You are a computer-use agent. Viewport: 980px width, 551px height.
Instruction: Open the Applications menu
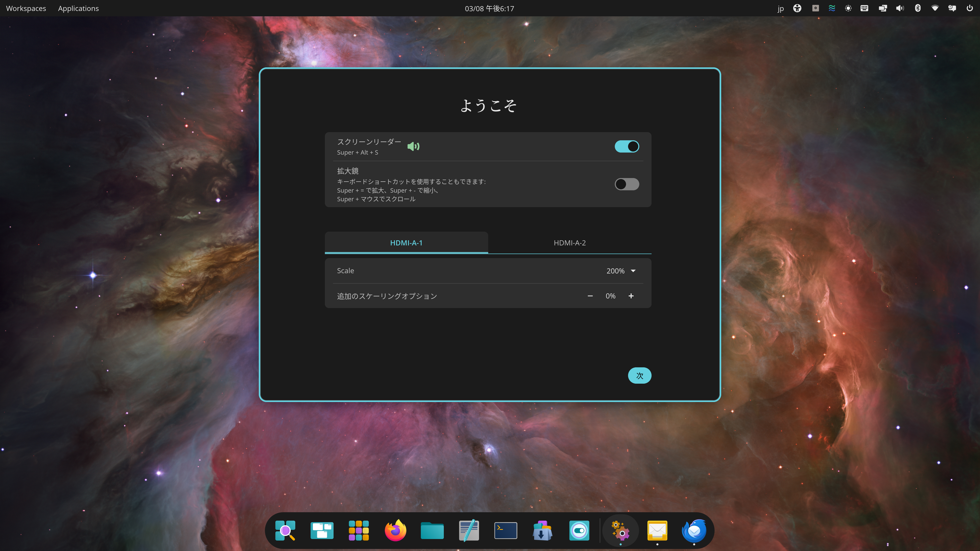pos(78,8)
